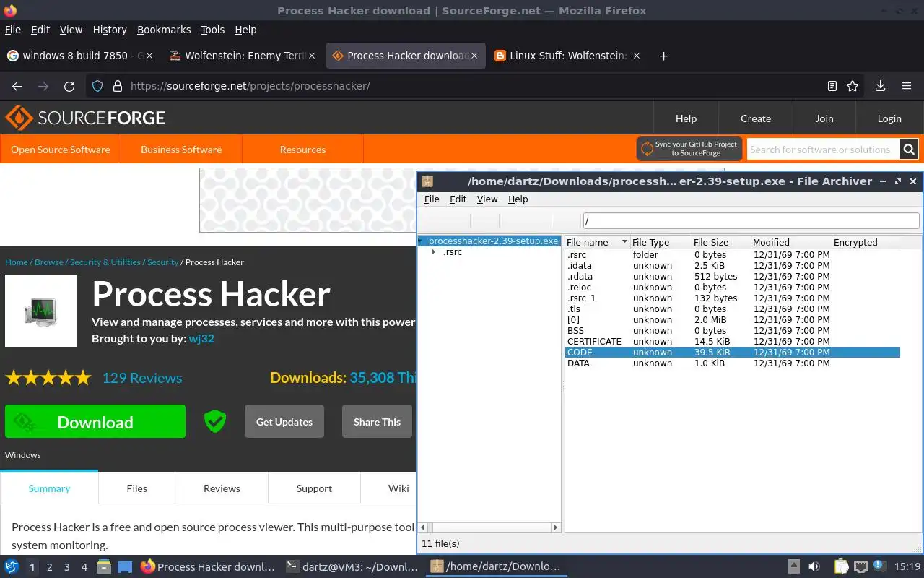Click the green Download button

(95, 422)
